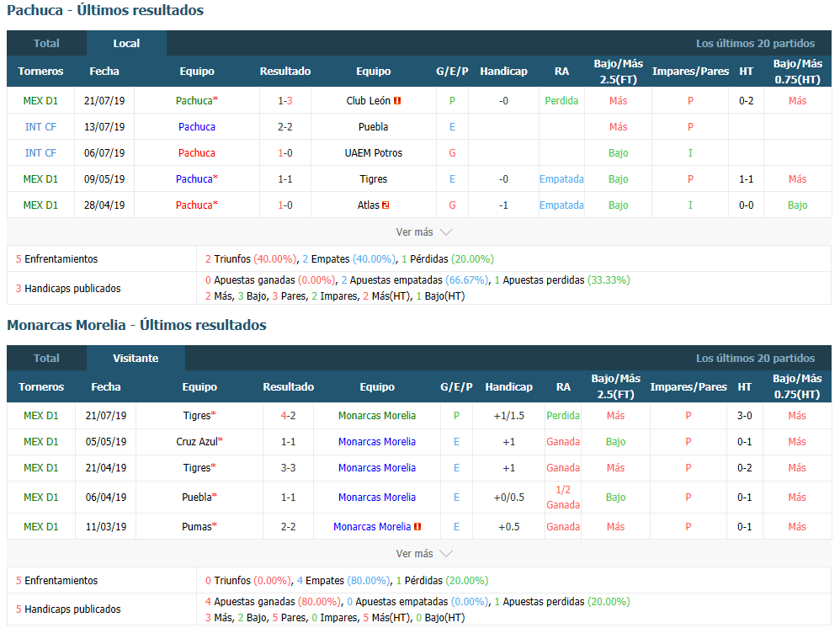Click Monarcas Morelia in the 06/04/19 row
840x628 pixels.
pos(377,498)
